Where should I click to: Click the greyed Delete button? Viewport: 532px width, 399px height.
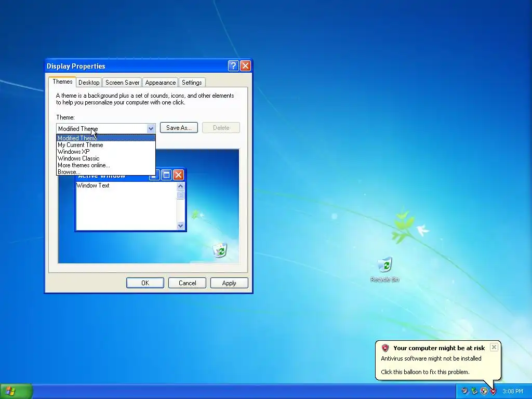(x=221, y=128)
